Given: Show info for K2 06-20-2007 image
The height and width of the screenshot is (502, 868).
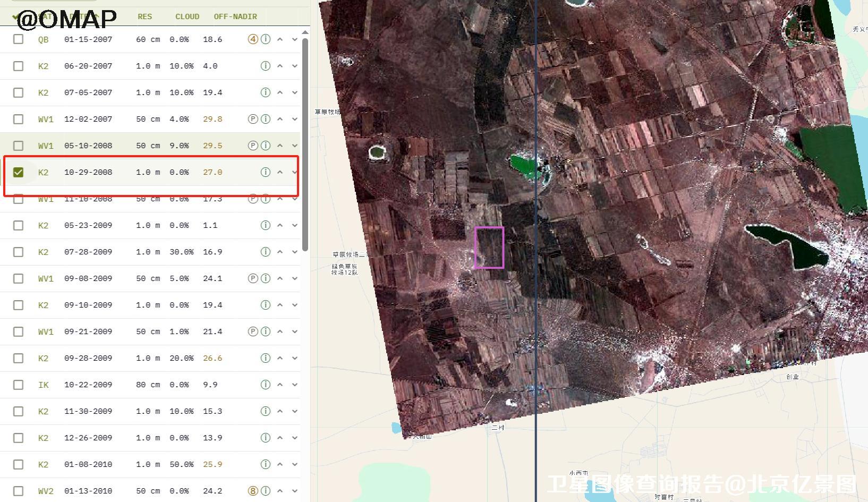Looking at the screenshot, I should coord(266,66).
